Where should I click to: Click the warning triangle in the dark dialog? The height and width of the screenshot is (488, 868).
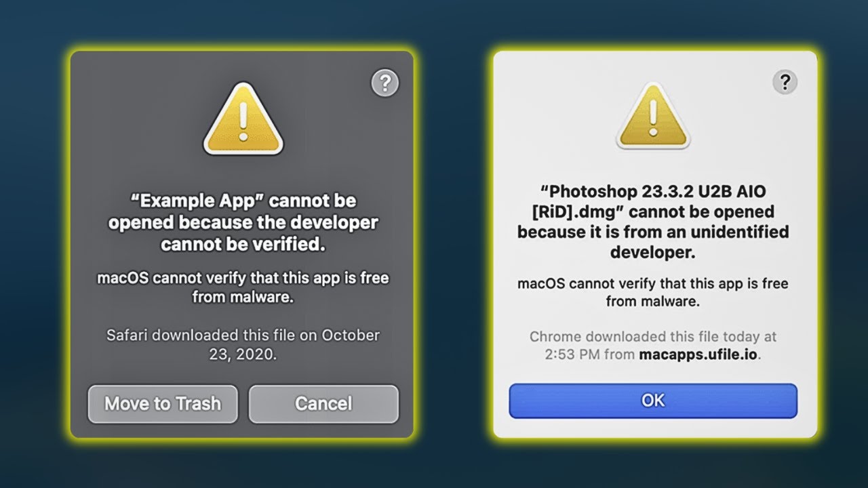click(x=243, y=119)
